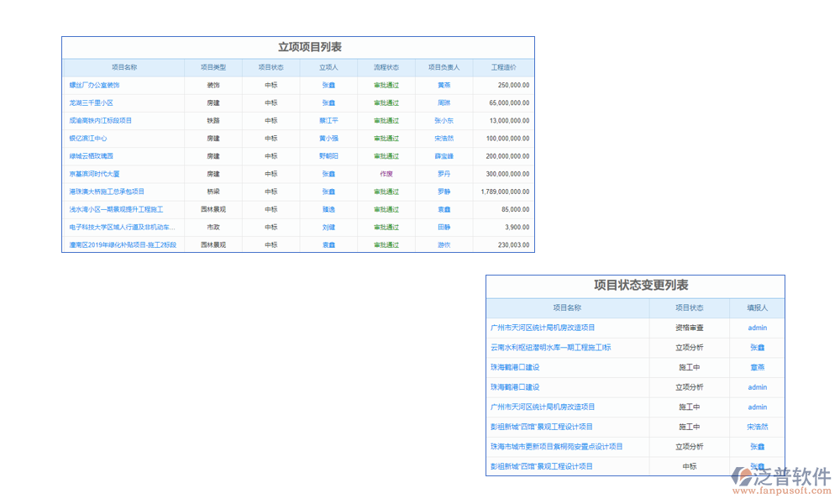The image size is (840, 504).
Task: Click reporter 童燕 in status change list
Action: [x=757, y=367]
